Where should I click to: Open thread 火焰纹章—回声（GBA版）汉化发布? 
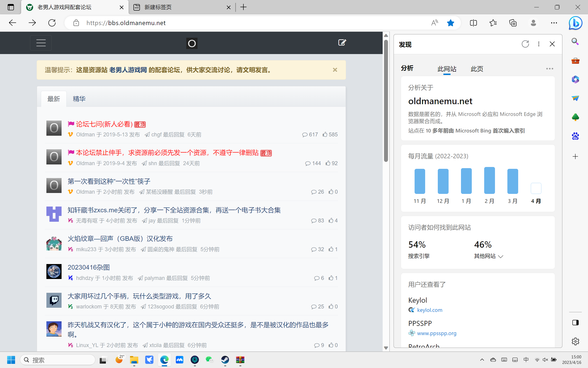tap(120, 239)
